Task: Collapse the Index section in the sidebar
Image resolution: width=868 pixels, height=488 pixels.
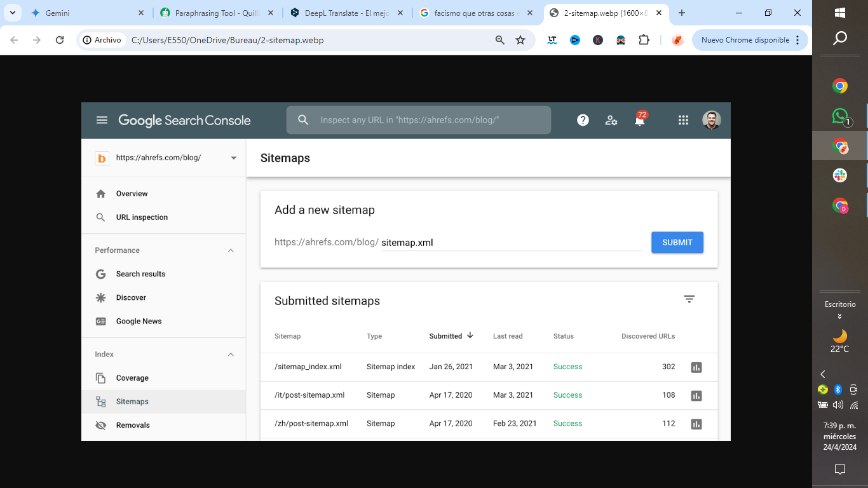Action: click(231, 355)
